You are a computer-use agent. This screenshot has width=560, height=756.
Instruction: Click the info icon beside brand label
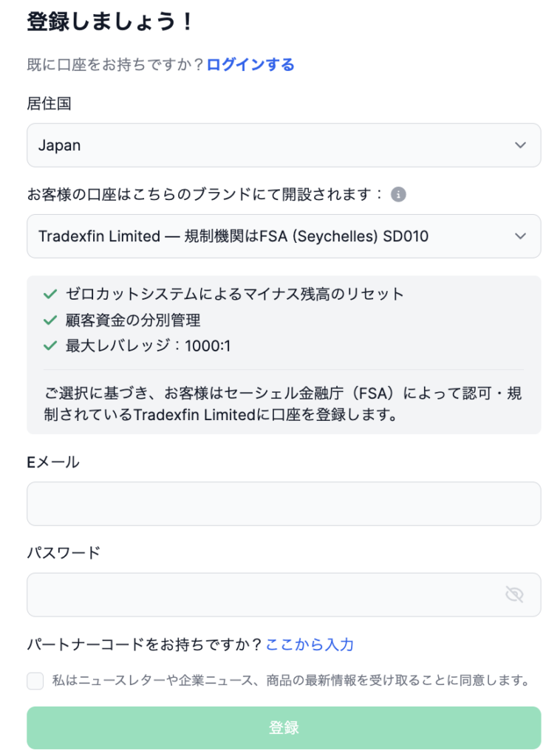pos(398,195)
